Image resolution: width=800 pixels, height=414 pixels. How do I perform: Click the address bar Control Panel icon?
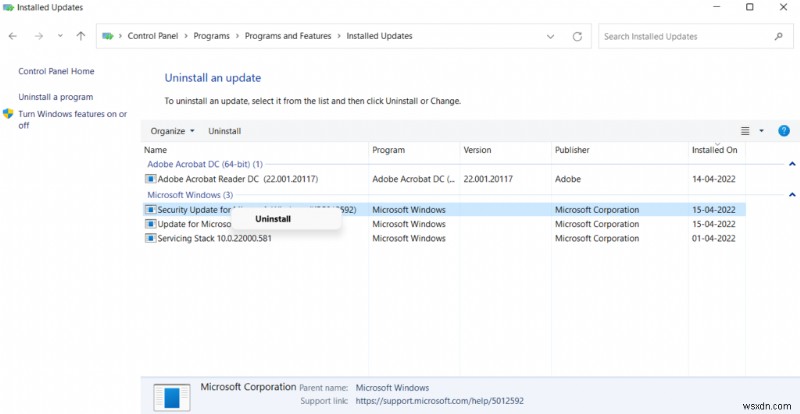point(107,36)
